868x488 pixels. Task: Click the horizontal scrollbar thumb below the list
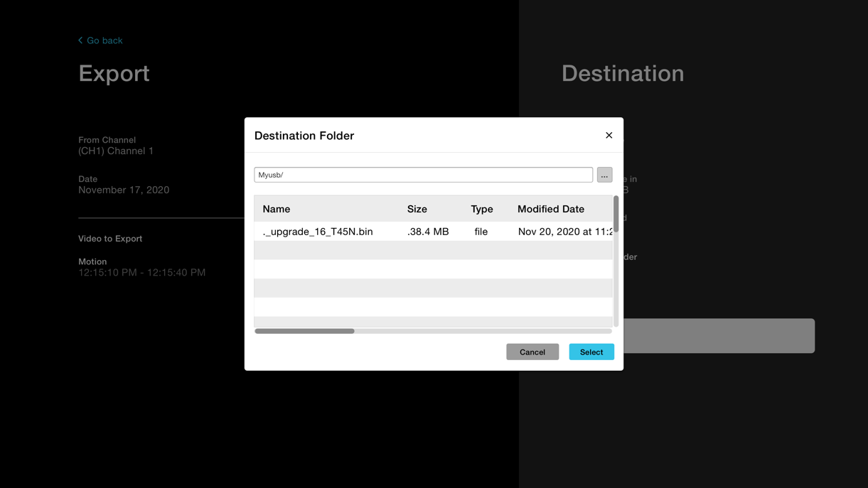304,330
